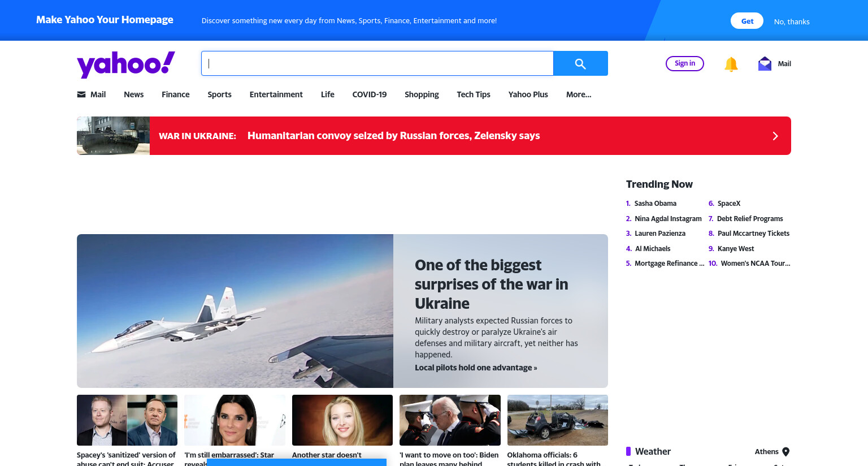Click trending topic Mortgage Refinance
Screen dimensions: 868x466
pos(670,264)
